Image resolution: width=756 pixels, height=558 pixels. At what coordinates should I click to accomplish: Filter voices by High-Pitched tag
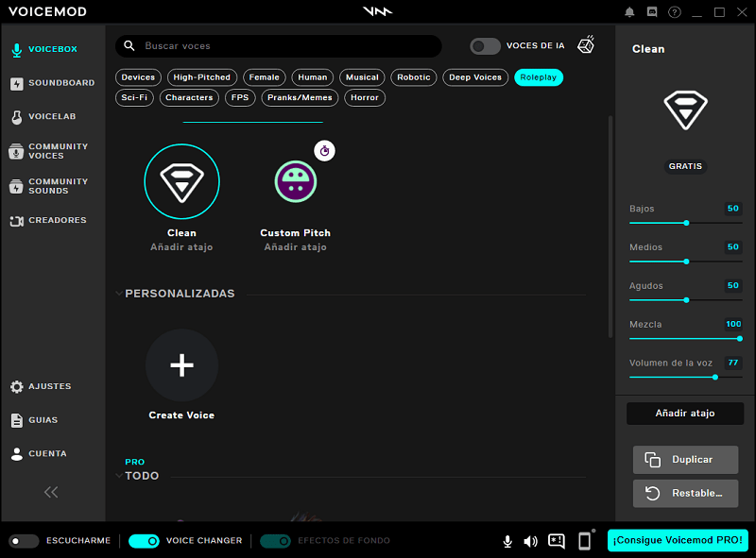coord(202,77)
